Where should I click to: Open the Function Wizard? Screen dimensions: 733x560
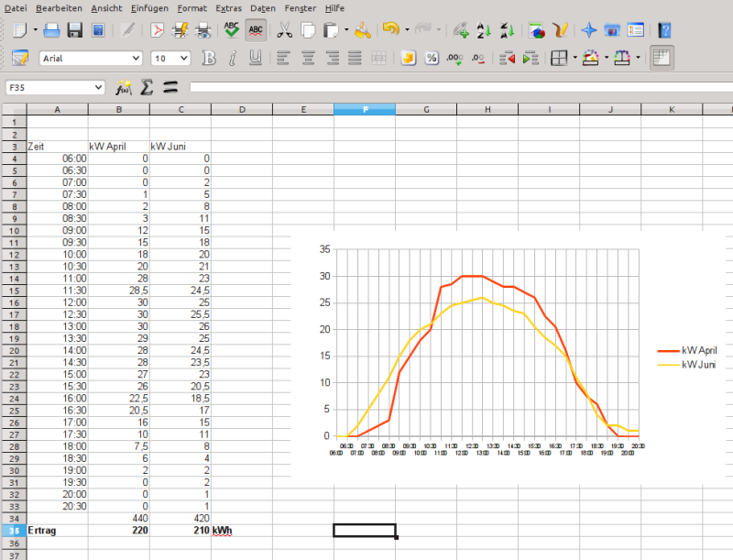124,88
